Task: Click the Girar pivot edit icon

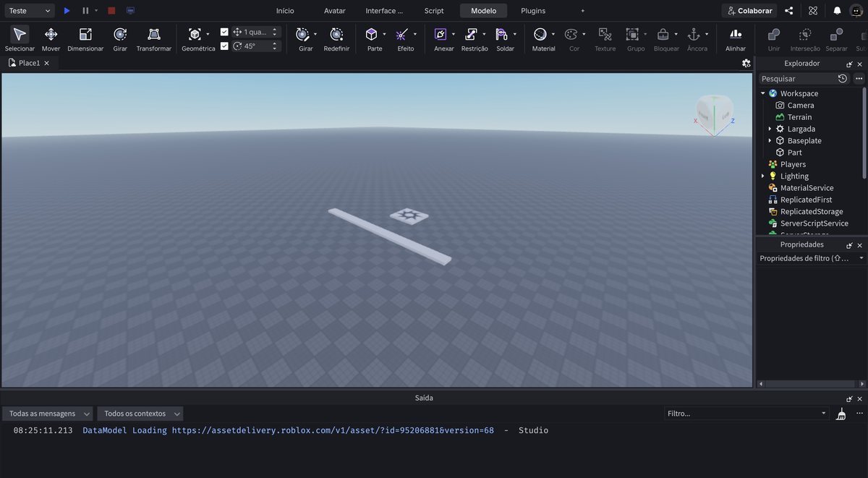Action: click(302, 34)
